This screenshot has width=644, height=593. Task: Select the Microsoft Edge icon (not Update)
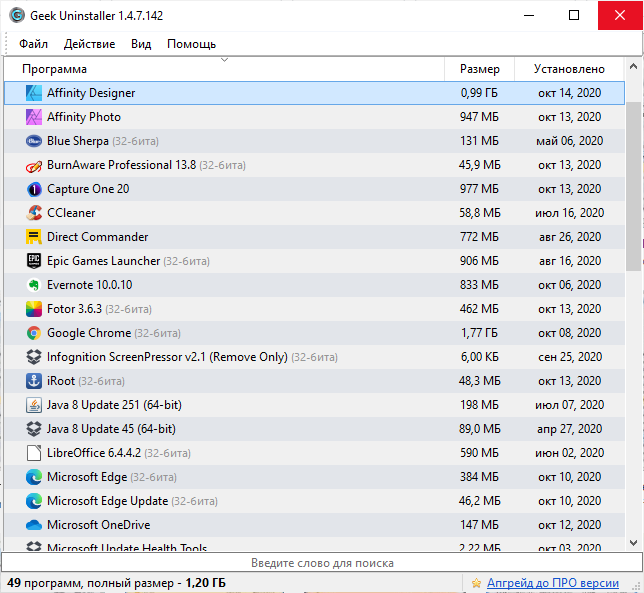click(34, 477)
